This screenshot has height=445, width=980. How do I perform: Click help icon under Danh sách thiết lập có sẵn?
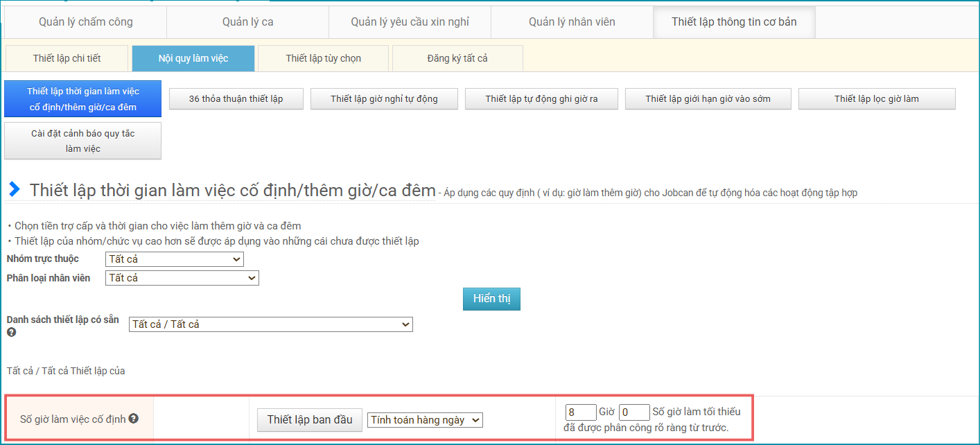click(x=11, y=333)
